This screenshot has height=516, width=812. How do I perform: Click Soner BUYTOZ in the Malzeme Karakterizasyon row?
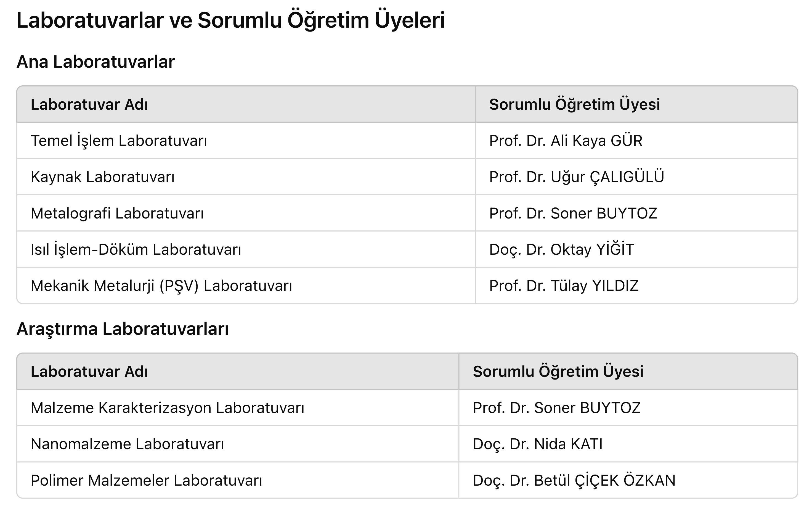pyautogui.click(x=587, y=408)
